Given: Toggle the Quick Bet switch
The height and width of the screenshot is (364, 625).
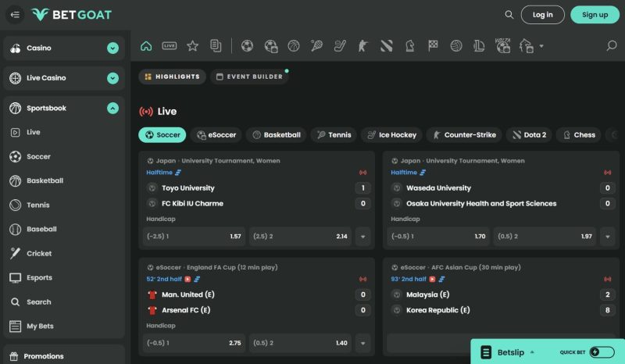Looking at the screenshot, I should click(x=602, y=352).
